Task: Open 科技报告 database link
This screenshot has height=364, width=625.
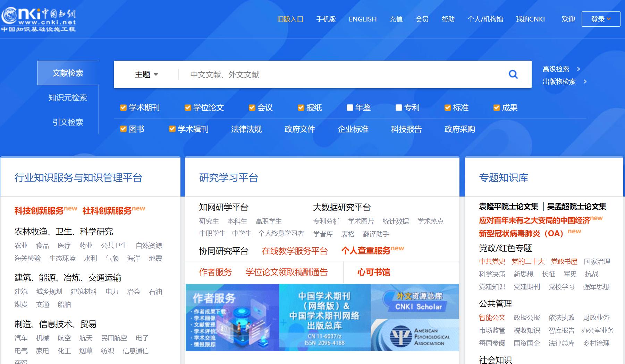Action: pyautogui.click(x=406, y=129)
